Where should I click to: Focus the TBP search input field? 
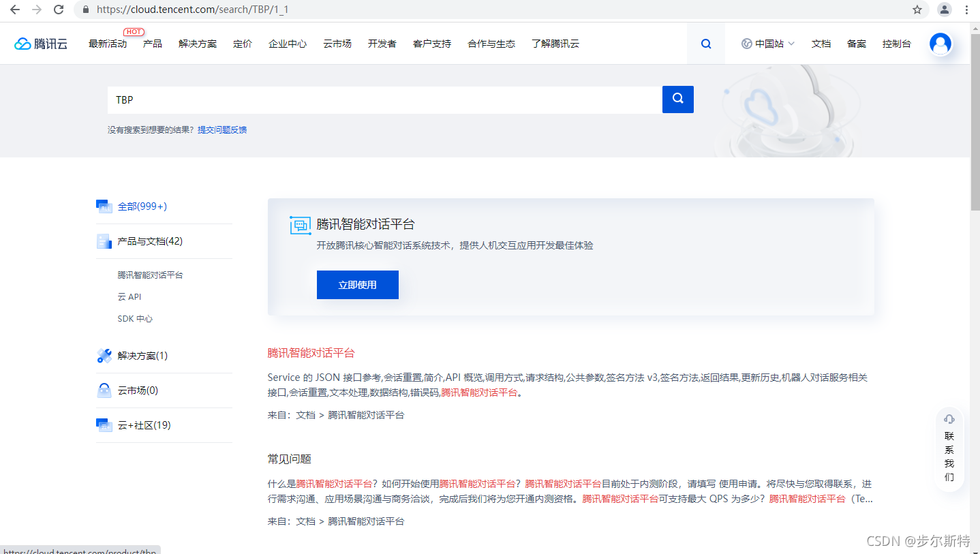tap(384, 99)
